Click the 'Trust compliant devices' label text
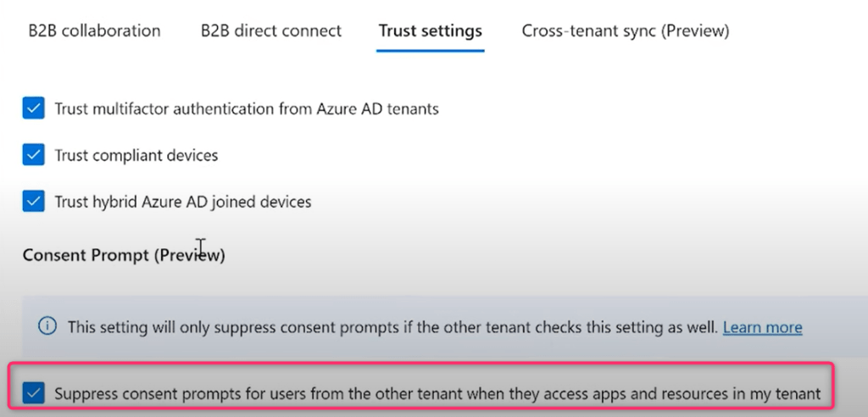Image resolution: width=868 pixels, height=417 pixels. pyautogui.click(x=136, y=156)
